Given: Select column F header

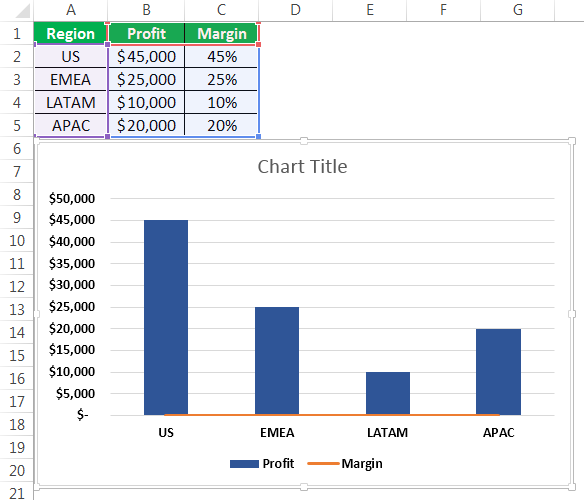Looking at the screenshot, I should (x=443, y=10).
